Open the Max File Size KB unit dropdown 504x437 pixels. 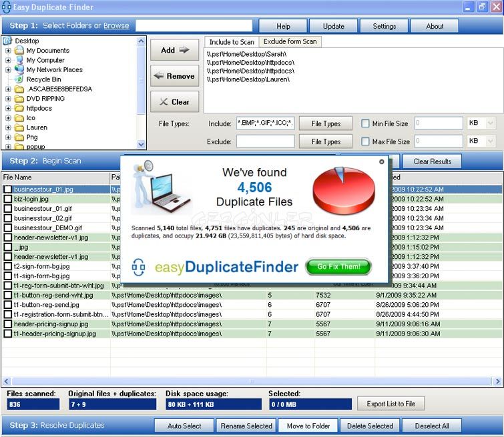tap(490, 141)
